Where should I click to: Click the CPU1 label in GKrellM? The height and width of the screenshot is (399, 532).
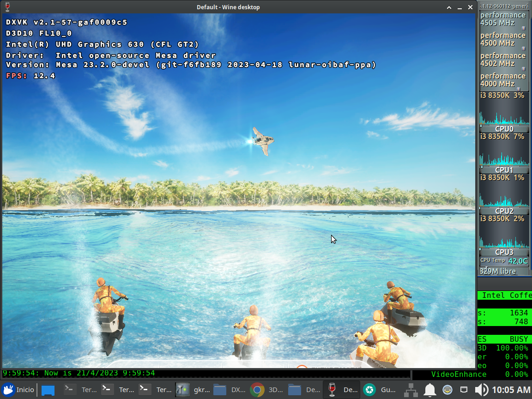point(504,170)
